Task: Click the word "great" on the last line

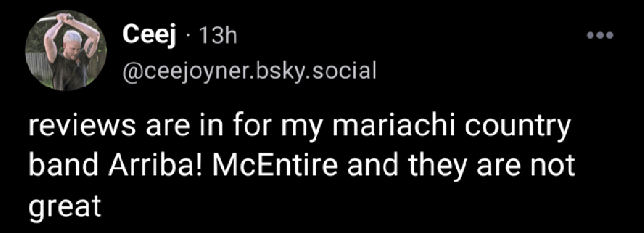Action: [65, 204]
